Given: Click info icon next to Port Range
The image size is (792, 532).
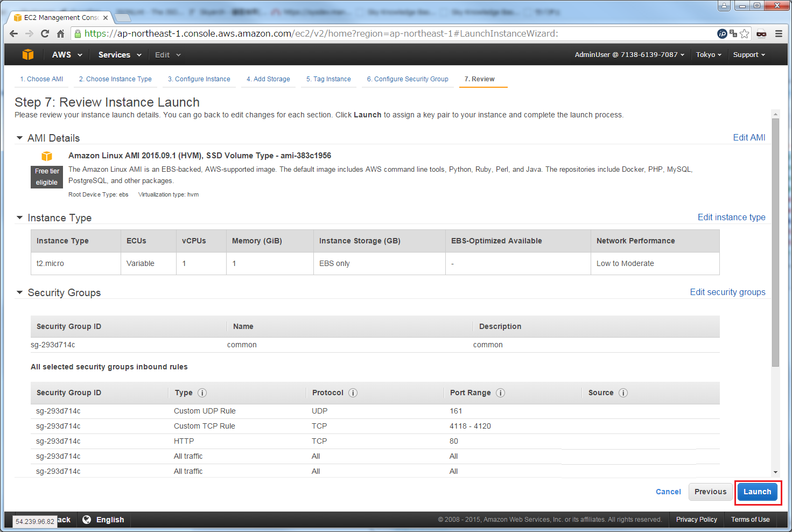Looking at the screenshot, I should click(500, 393).
